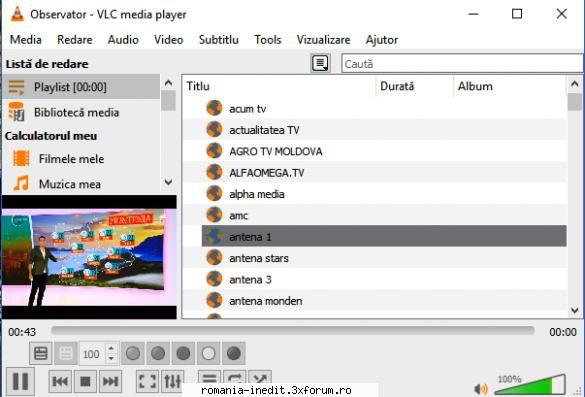The height and width of the screenshot is (397, 585).
Task: Select the alpha media row
Action: pos(375,194)
